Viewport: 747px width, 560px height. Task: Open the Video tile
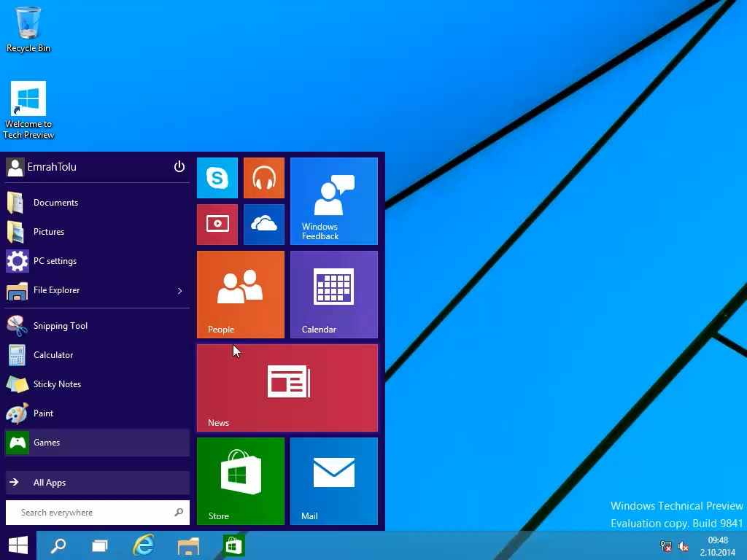click(x=217, y=225)
